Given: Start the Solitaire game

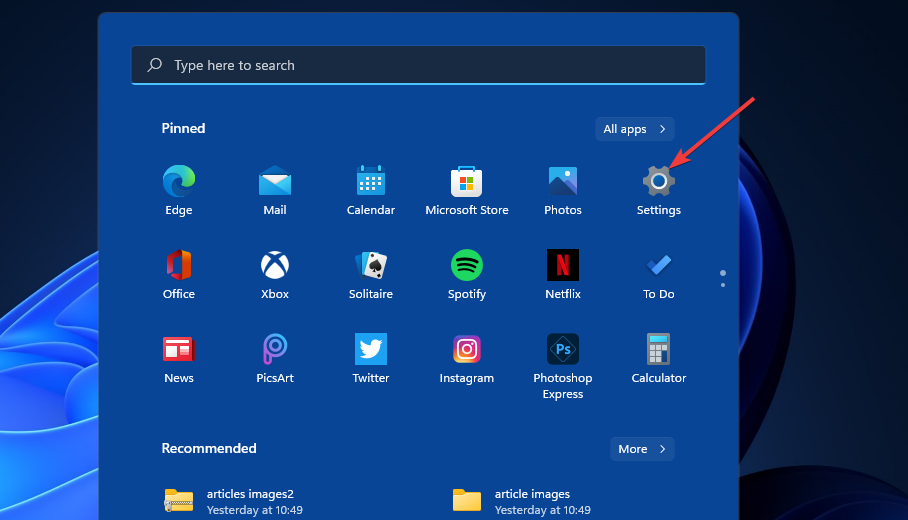Looking at the screenshot, I should click(371, 274).
